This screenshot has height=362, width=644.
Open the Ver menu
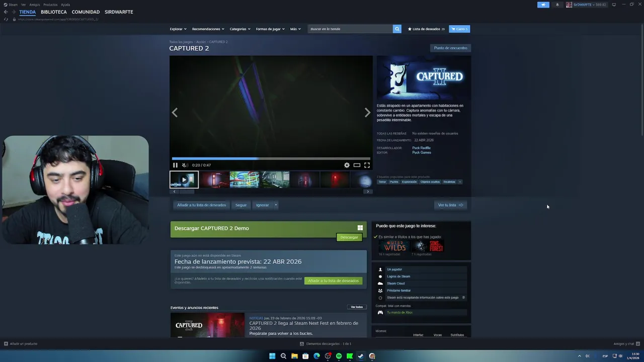tap(23, 5)
